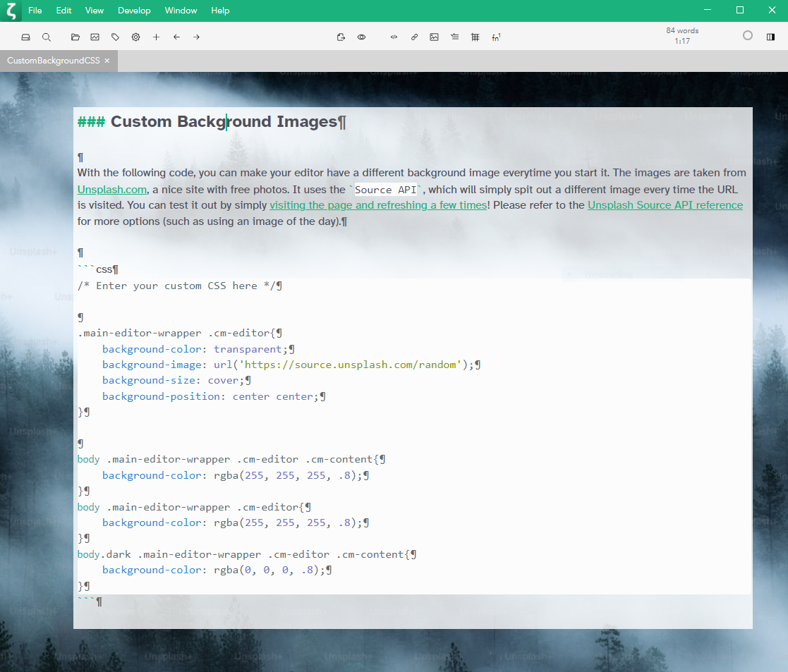Viewport: 788px width, 672px height.
Task: Show writing statistics chart icon
Action: point(95,37)
